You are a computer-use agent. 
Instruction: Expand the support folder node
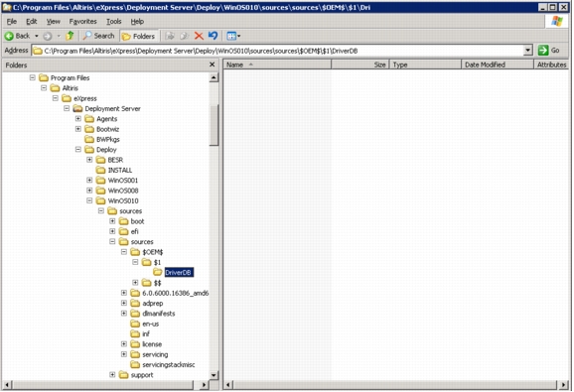pyautogui.click(x=112, y=374)
